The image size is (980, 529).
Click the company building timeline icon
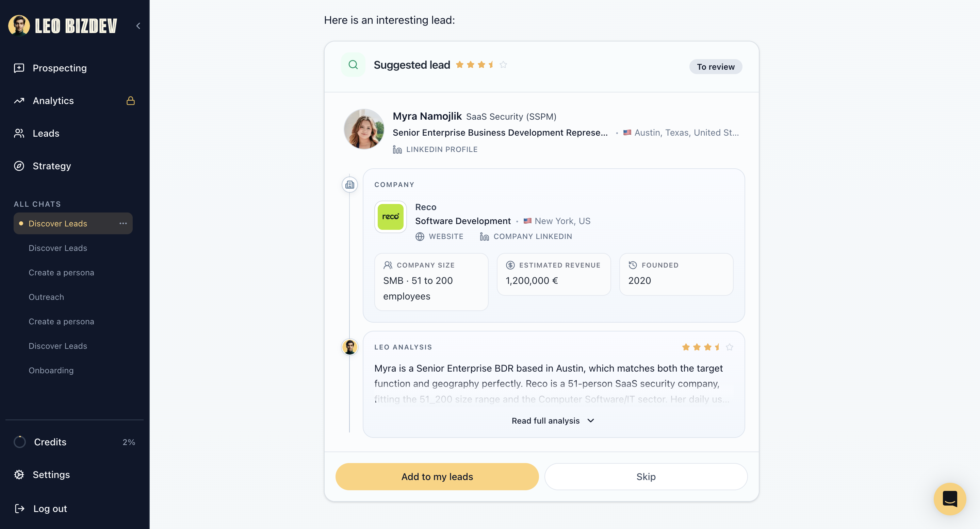click(349, 185)
